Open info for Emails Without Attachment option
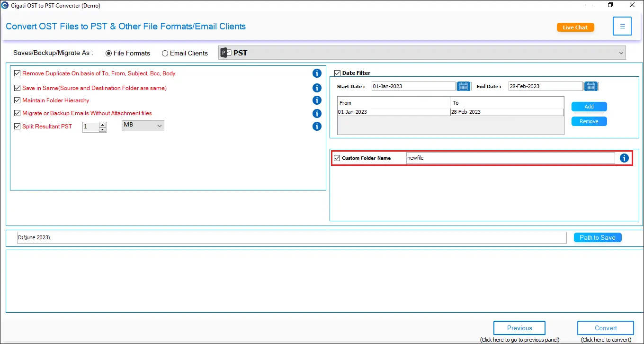This screenshot has height=344, width=644. coord(317,113)
